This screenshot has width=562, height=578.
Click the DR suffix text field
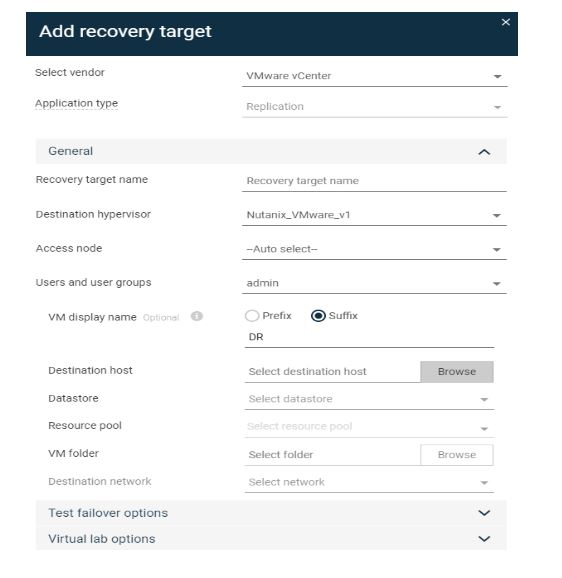369,337
